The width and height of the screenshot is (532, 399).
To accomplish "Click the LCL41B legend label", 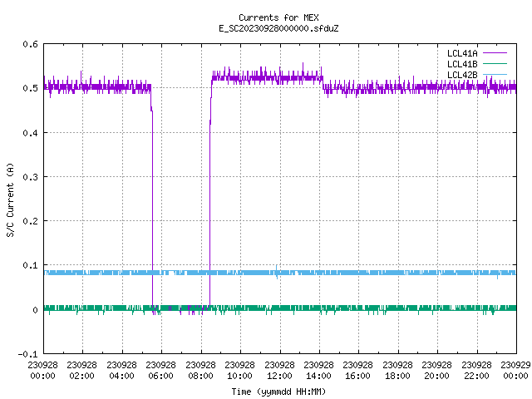I will (462, 64).
